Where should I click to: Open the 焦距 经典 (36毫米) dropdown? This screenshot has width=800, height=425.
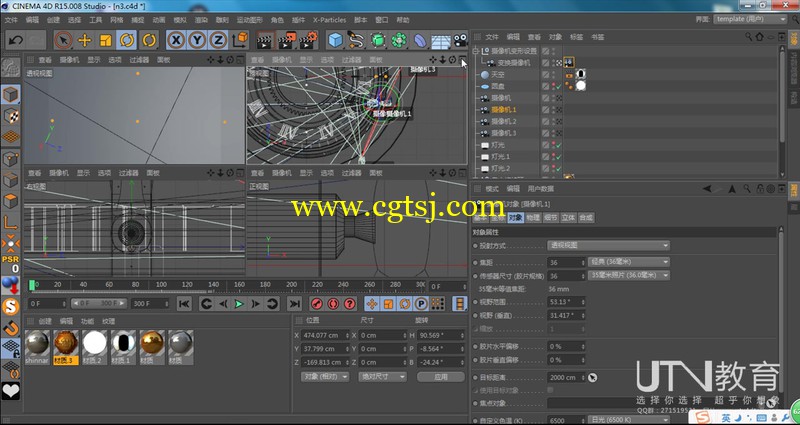[629, 262]
